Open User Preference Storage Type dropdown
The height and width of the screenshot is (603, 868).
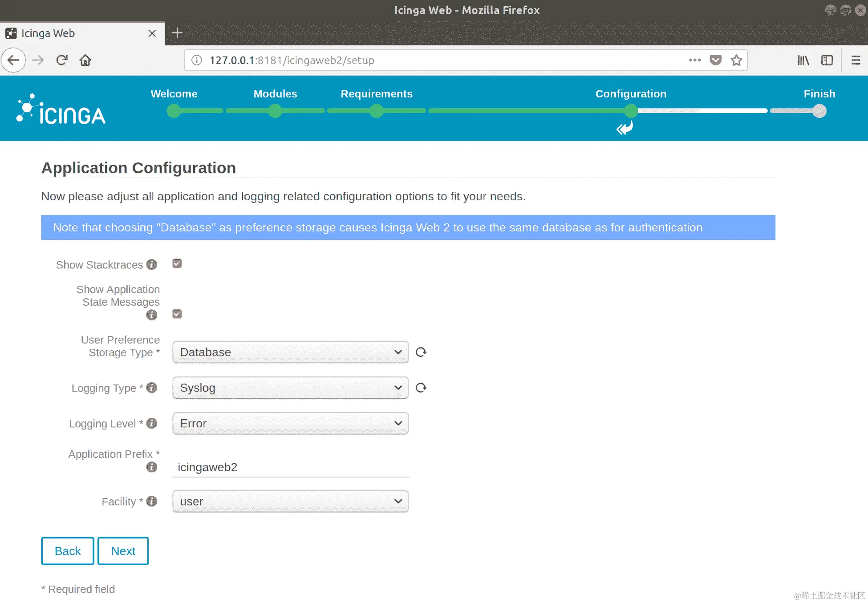click(290, 352)
